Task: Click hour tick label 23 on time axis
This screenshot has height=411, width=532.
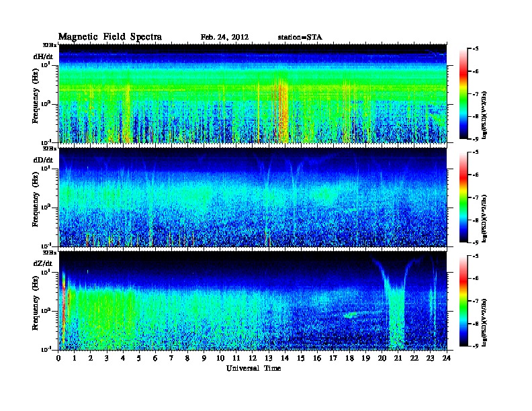Action: [x=430, y=359]
